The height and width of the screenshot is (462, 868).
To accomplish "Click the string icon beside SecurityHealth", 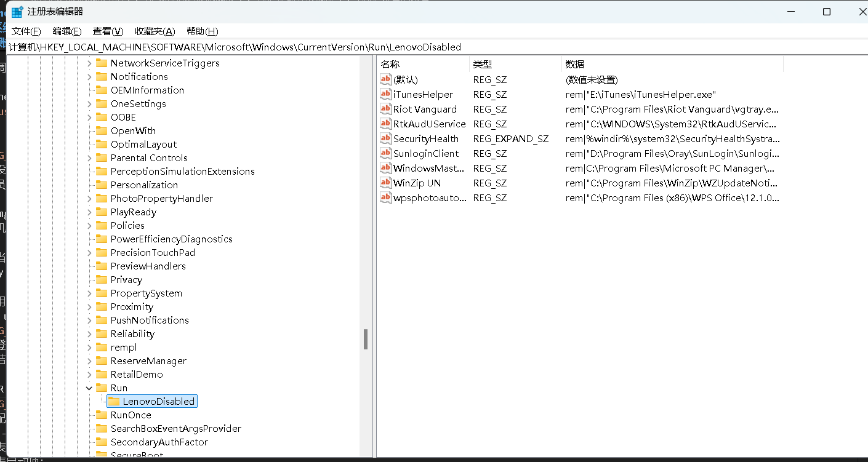I will point(385,138).
